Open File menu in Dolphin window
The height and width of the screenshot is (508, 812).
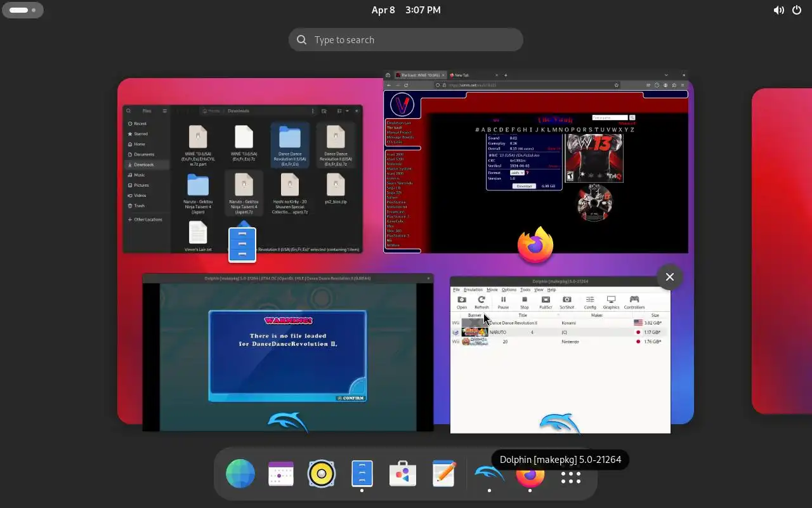coord(456,290)
